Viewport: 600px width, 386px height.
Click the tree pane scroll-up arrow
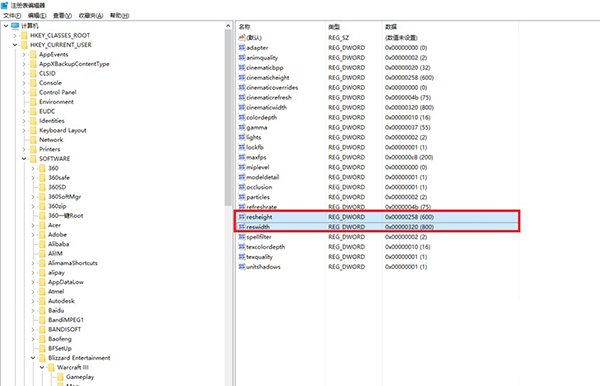pyautogui.click(x=228, y=26)
